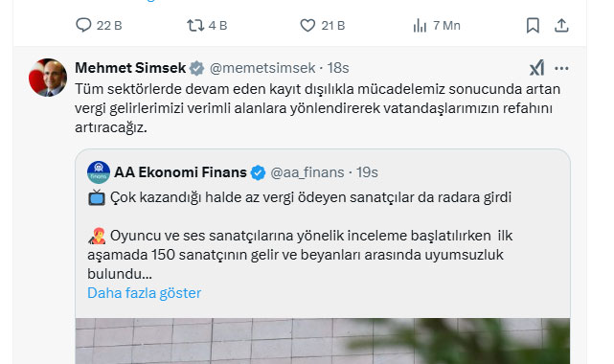This screenshot has width=614, height=364.
Task: Click the Mehmet Simsek display name
Action: [130, 68]
